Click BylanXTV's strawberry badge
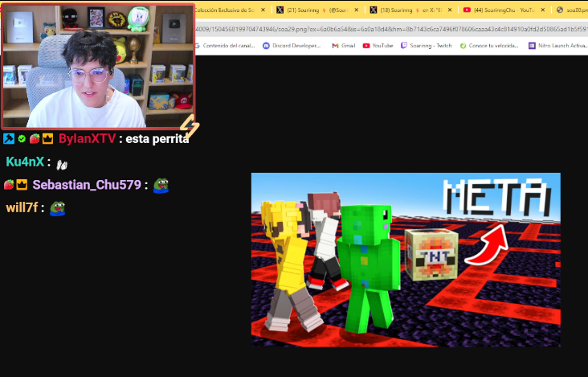The image size is (588, 377). 35,138
